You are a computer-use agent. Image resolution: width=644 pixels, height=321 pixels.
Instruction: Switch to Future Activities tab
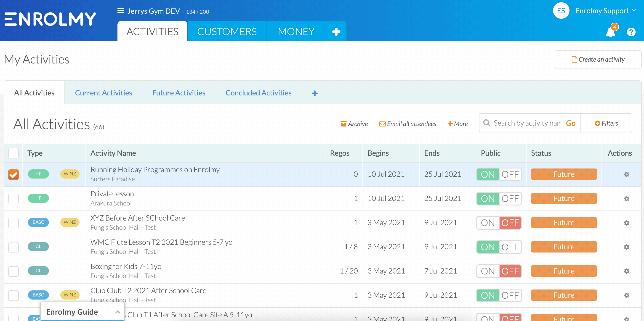[x=179, y=93]
